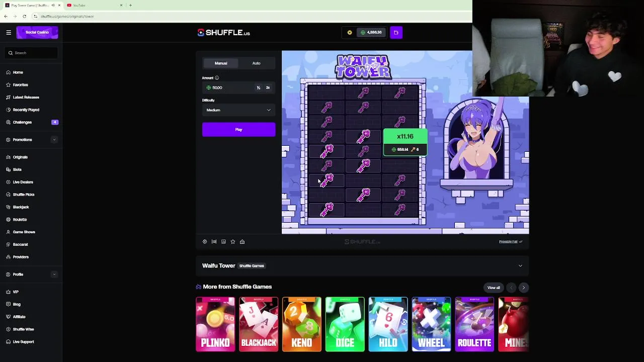Viewport: 644px width, 362px height.
Task: Double the bet with 2x
Action: 268,87
